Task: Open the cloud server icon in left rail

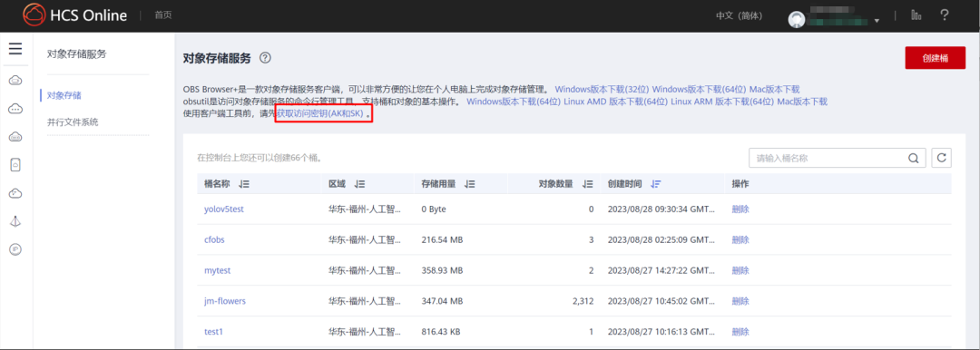Action: coord(15,80)
